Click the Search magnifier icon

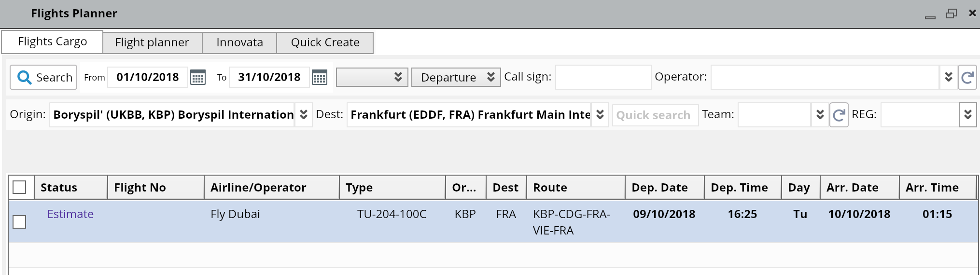coord(24,77)
